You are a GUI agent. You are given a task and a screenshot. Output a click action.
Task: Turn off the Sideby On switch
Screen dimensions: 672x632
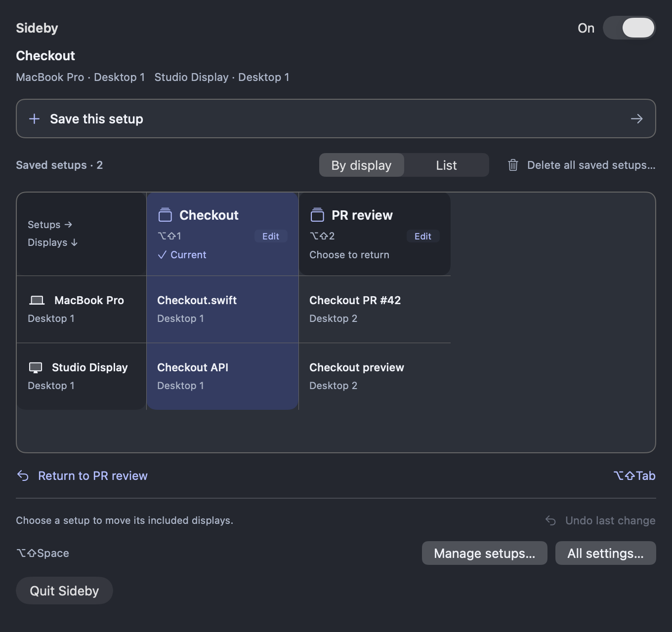point(629,28)
